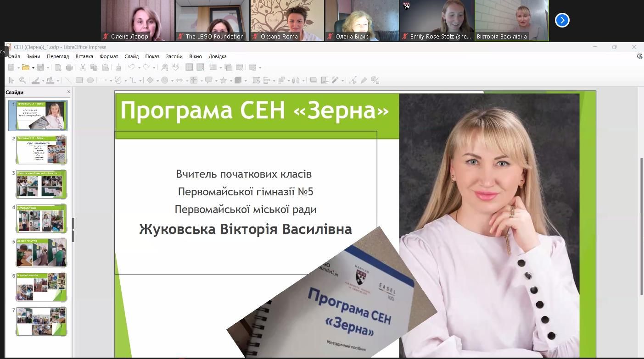The height and width of the screenshot is (359, 644).
Task: Toggle Point Edit Mode icon
Action: pyautogui.click(x=353, y=80)
